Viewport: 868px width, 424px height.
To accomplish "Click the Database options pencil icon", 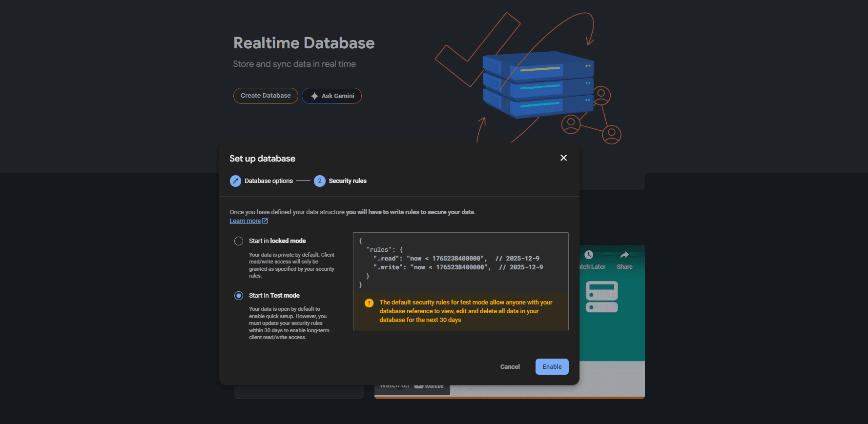I will click(235, 181).
